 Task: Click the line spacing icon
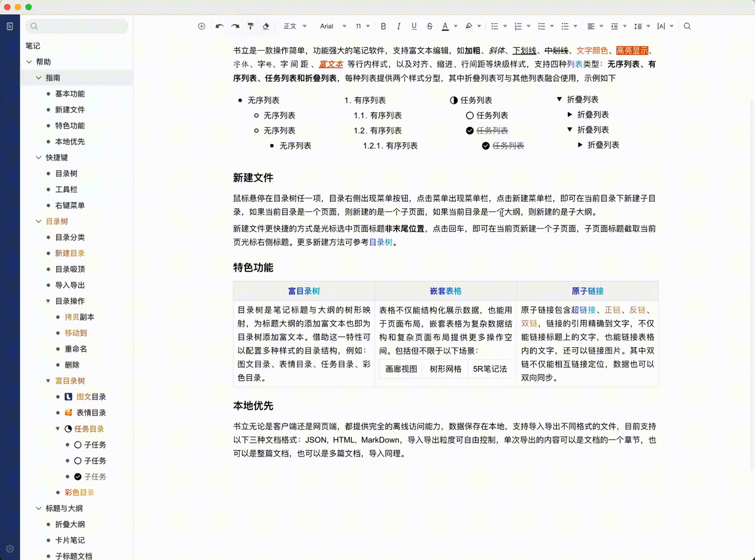tap(638, 26)
